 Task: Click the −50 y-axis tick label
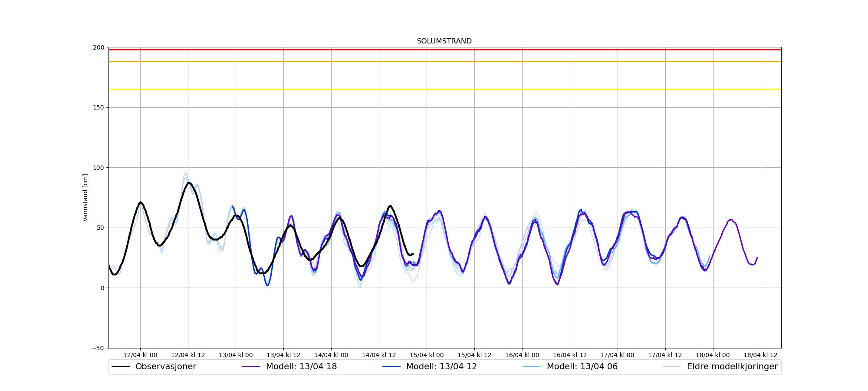coord(98,348)
